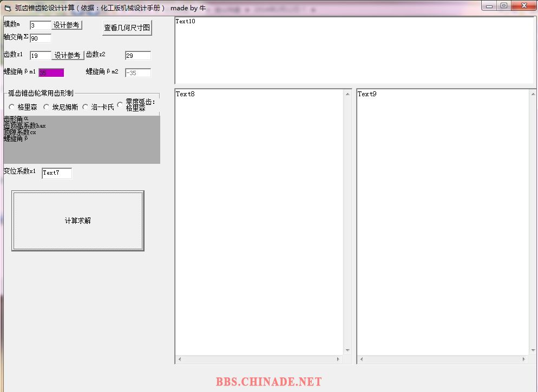Image resolution: width=538 pixels, height=392 pixels.
Task: Close the gear design window
Action: pyautogui.click(x=524, y=6)
